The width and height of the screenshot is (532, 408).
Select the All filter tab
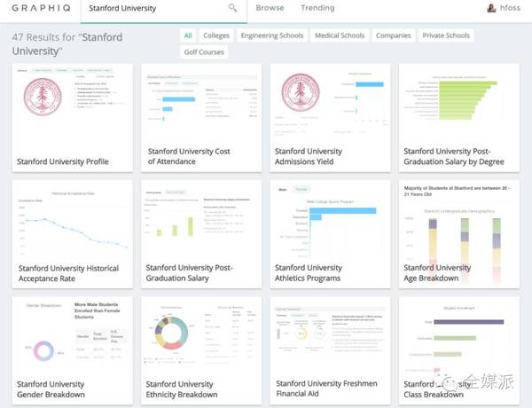(x=188, y=35)
